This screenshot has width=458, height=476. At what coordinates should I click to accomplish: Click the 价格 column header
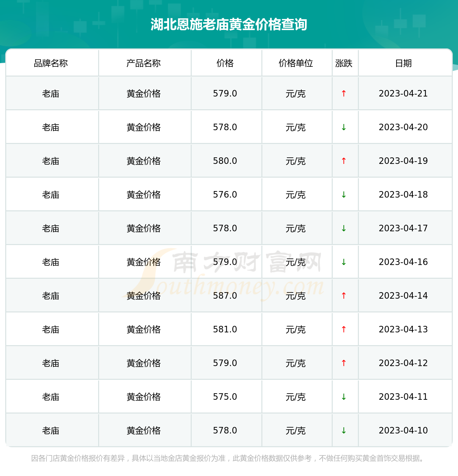click(225, 63)
